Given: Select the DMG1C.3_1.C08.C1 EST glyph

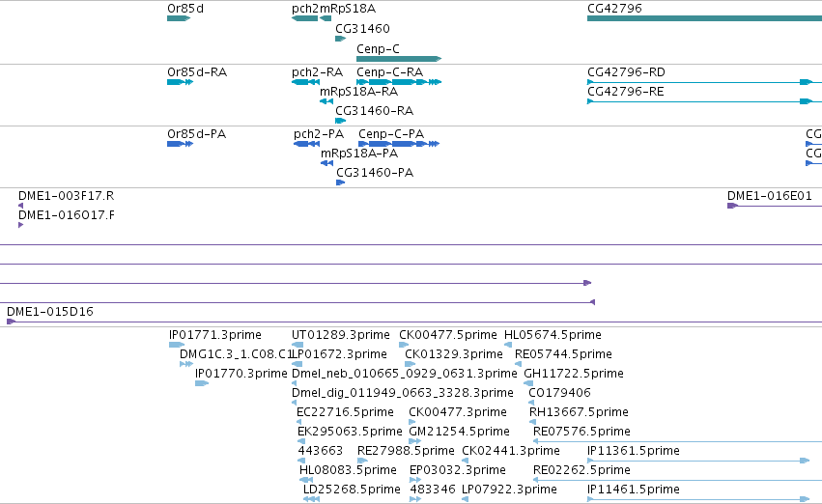Looking at the screenshot, I should (x=186, y=364).
